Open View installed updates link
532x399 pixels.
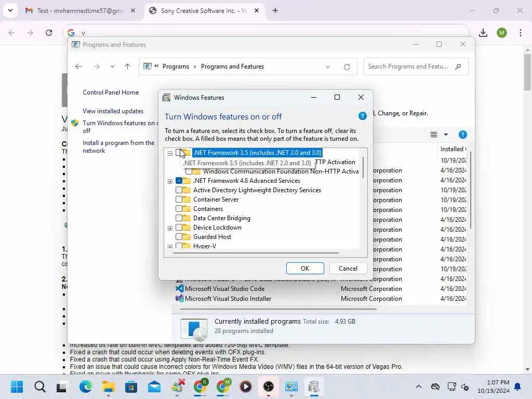click(113, 111)
